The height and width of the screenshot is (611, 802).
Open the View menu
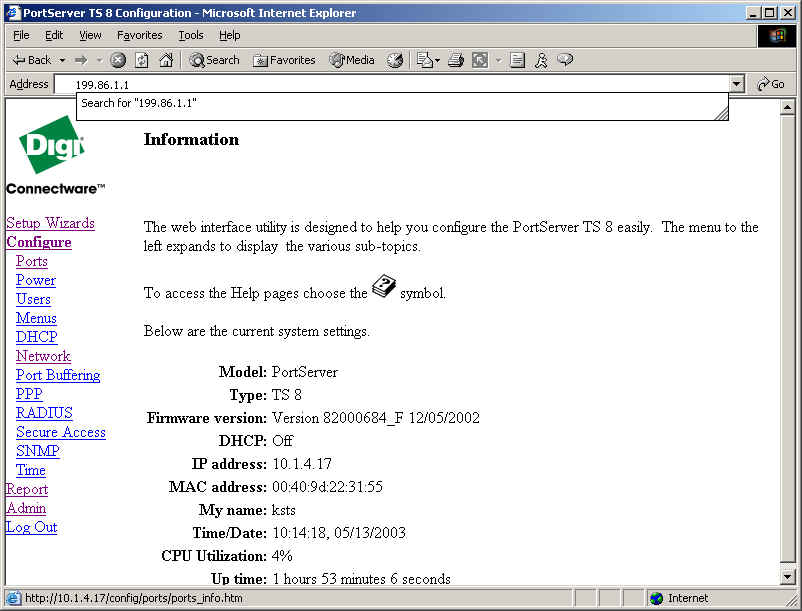click(91, 35)
